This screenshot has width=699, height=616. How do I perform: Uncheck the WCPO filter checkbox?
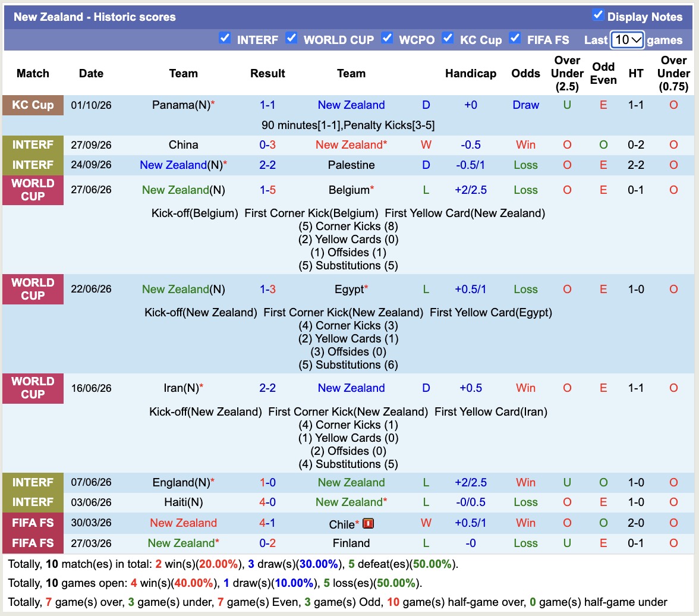click(387, 38)
